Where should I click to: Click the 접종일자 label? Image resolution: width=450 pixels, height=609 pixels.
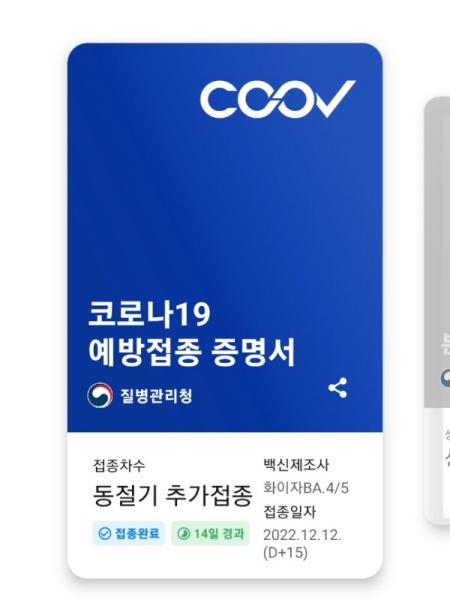[x=290, y=512]
